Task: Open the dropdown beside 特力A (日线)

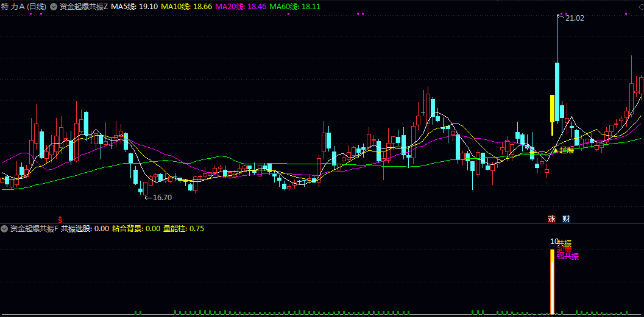Action: point(54,7)
